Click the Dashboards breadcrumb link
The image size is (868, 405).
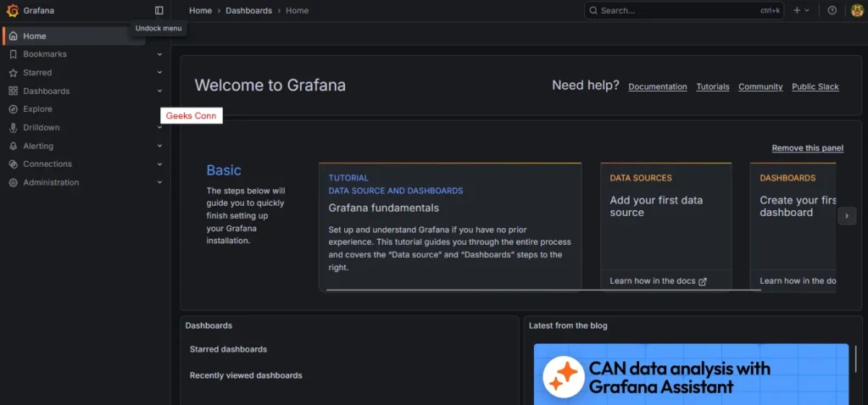tap(248, 10)
